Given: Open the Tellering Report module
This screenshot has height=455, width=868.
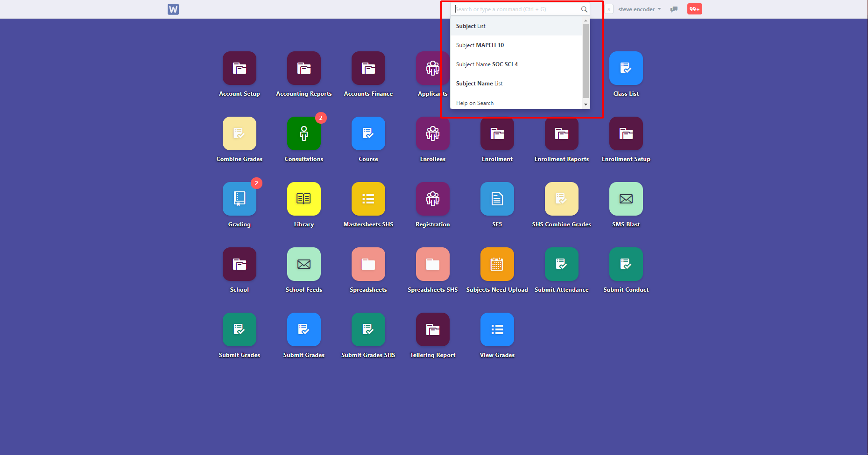Looking at the screenshot, I should pos(433,329).
